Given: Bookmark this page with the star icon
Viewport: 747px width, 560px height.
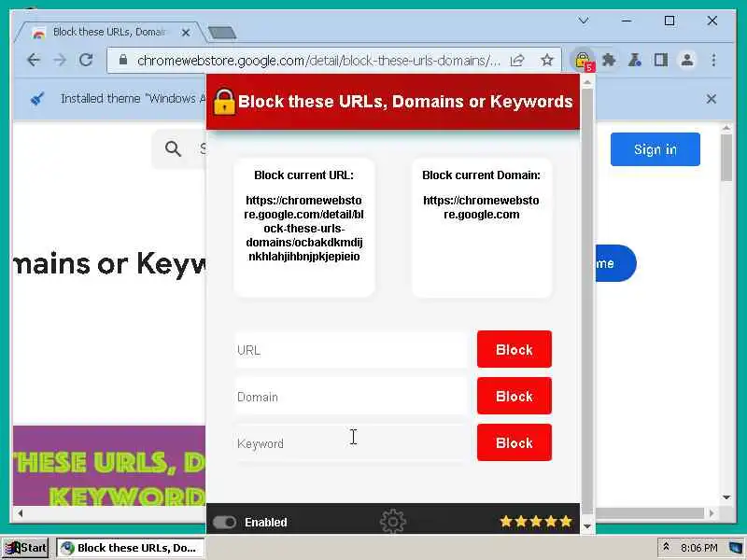Looking at the screenshot, I should (x=547, y=60).
